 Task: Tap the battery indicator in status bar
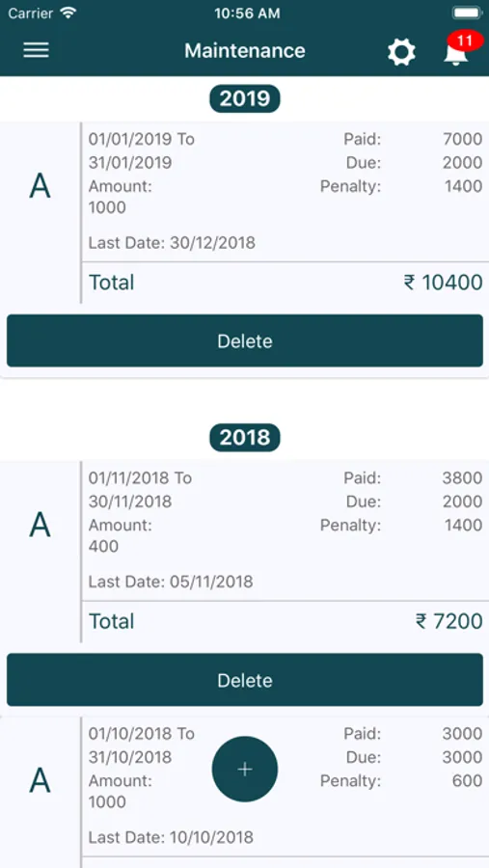point(468,13)
